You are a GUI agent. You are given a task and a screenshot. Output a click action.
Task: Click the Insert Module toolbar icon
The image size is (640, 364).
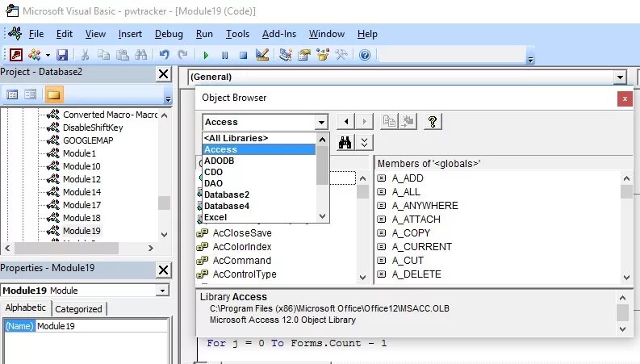(34, 54)
